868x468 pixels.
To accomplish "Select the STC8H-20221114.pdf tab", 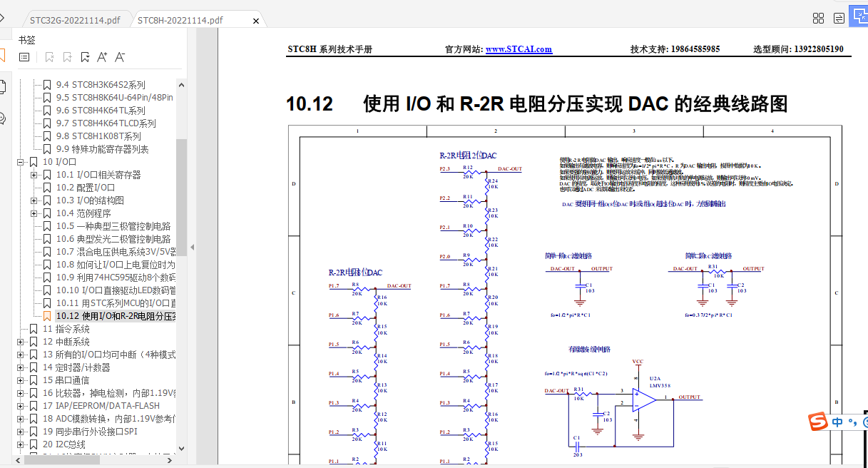I will coord(180,20).
